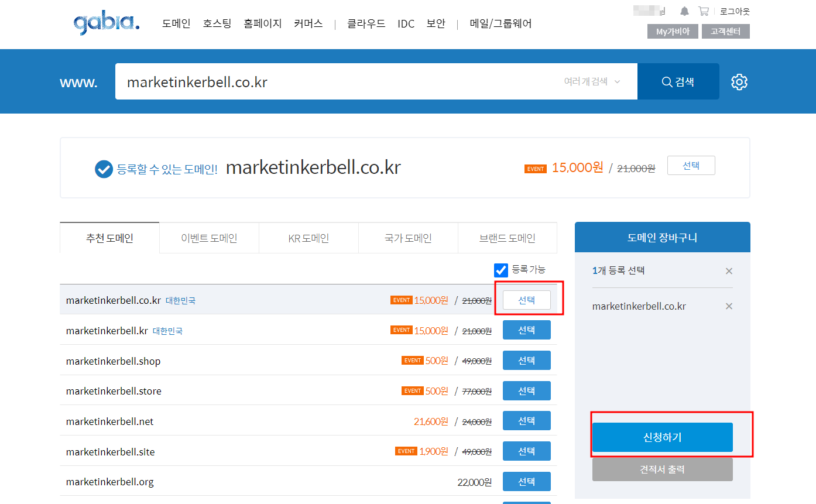Viewport: 816px width, 504px height.
Task: Switch to the KR 도메인 tab
Action: pyautogui.click(x=308, y=238)
